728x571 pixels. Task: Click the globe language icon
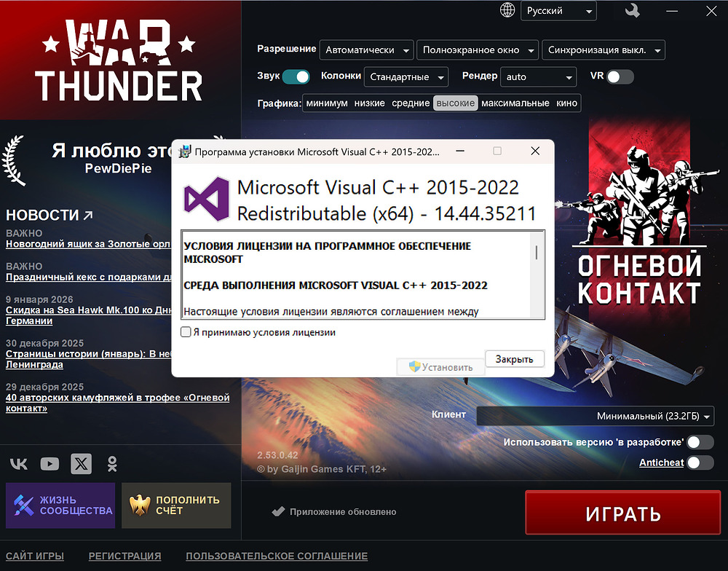click(x=507, y=11)
